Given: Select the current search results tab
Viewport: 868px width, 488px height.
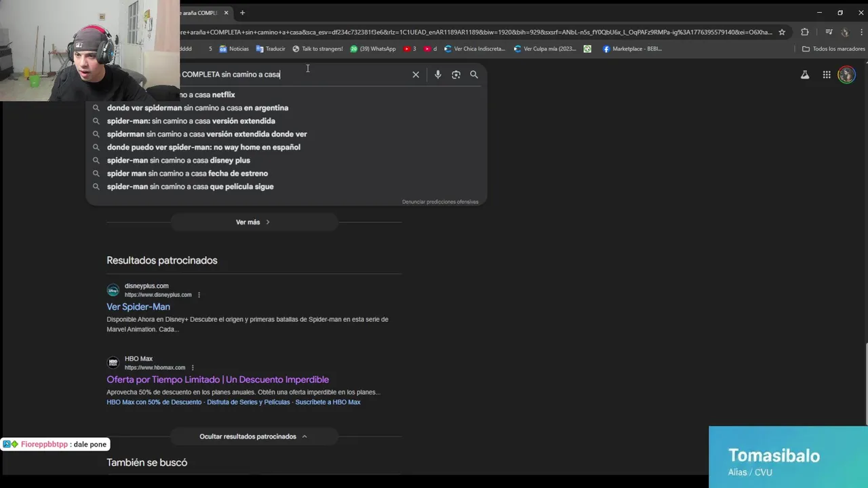Looking at the screenshot, I should coord(203,13).
